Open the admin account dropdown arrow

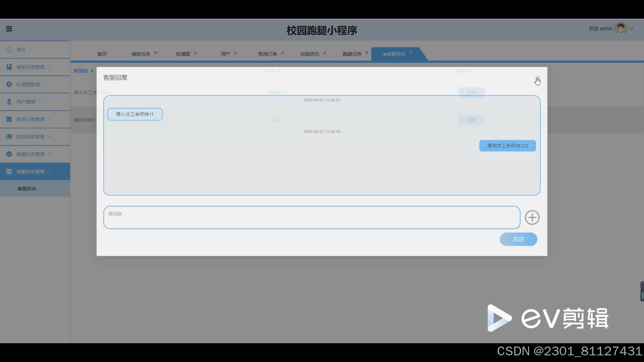[x=632, y=29]
